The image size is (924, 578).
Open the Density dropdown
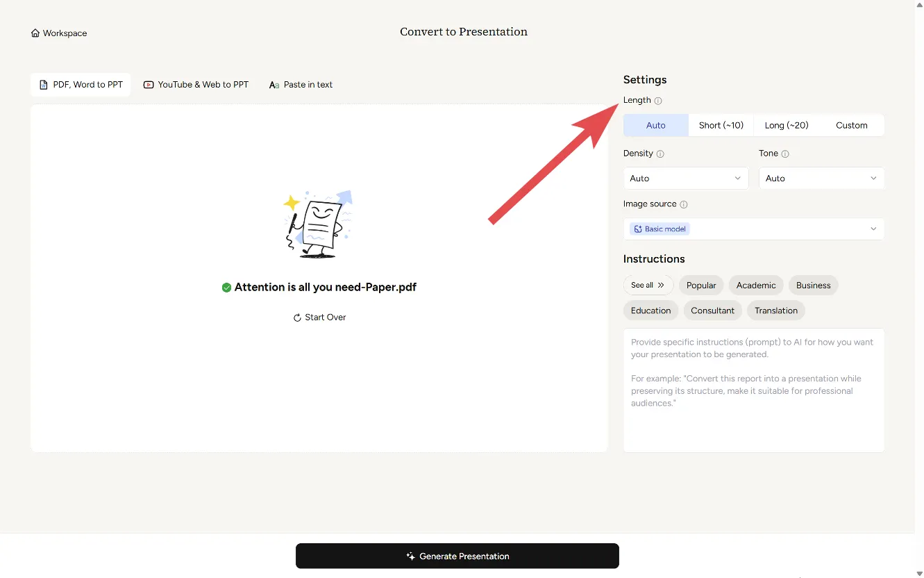tap(685, 179)
